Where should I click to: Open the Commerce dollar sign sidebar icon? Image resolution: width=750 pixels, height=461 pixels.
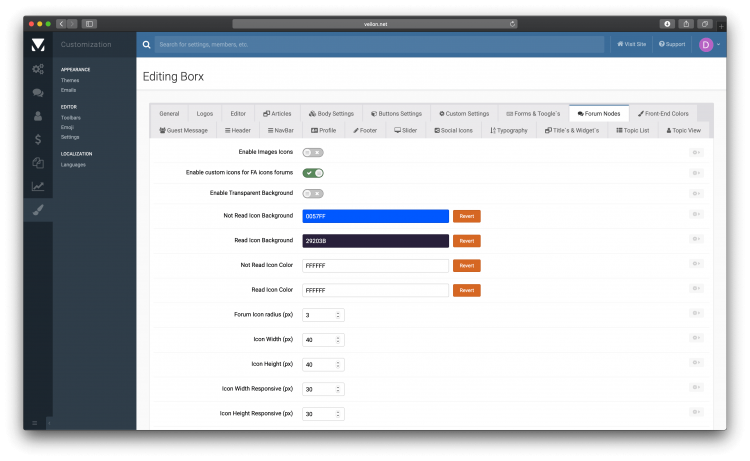tap(38, 139)
